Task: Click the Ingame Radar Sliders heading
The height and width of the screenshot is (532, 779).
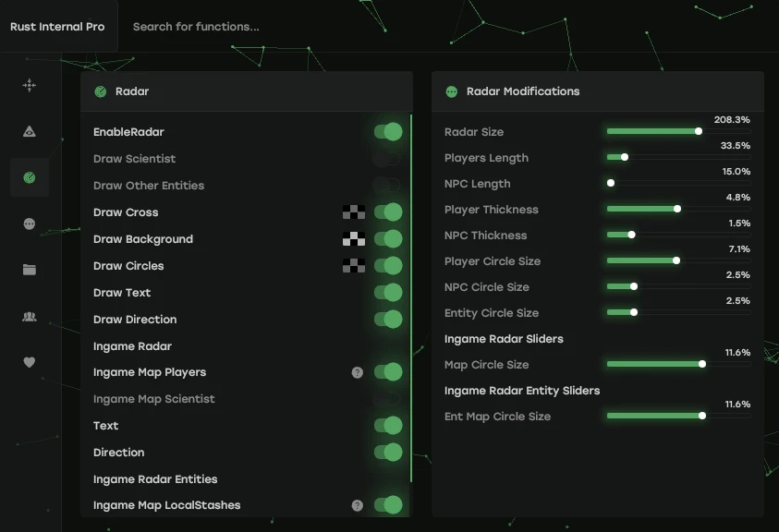Action: [504, 339]
